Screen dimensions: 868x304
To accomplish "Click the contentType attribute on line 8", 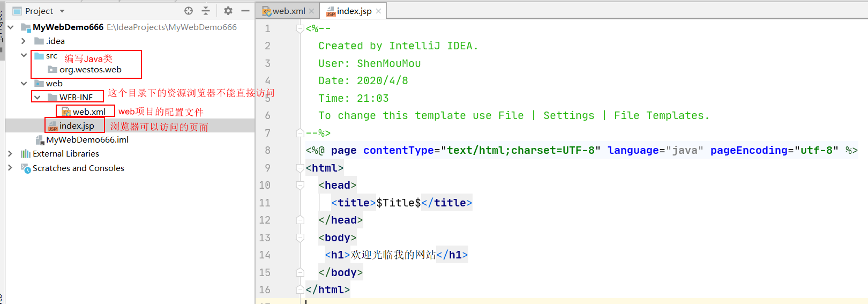I will click(x=482, y=150).
